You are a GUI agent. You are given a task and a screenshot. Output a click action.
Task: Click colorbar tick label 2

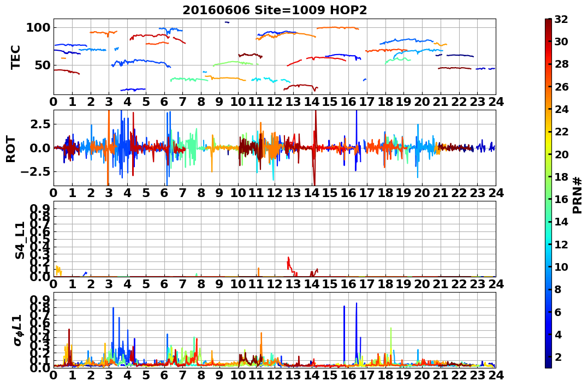pos(557,356)
